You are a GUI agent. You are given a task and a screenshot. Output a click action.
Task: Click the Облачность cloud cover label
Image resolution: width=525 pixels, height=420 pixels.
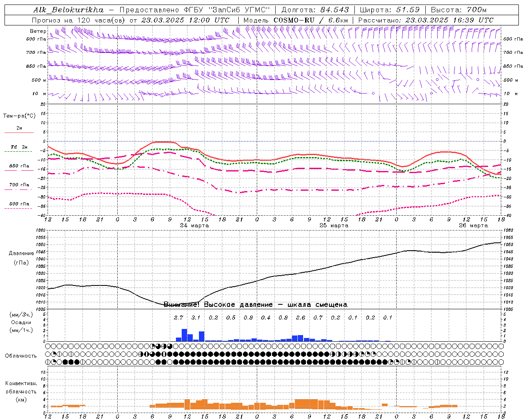(x=21, y=356)
